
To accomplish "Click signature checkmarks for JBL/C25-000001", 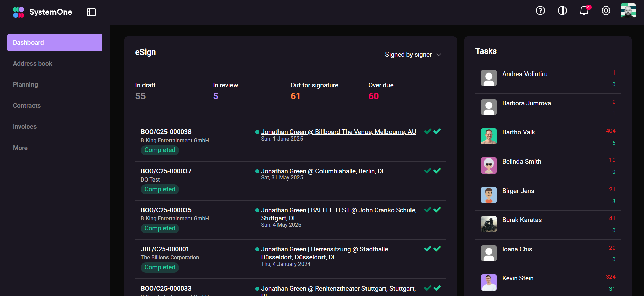I will (x=432, y=249).
